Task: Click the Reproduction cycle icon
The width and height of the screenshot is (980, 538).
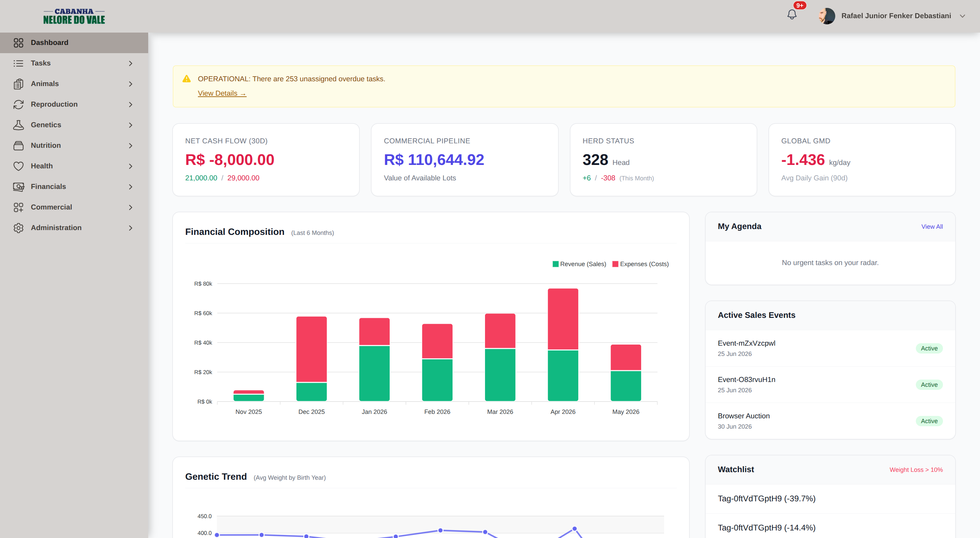Action: coord(18,104)
